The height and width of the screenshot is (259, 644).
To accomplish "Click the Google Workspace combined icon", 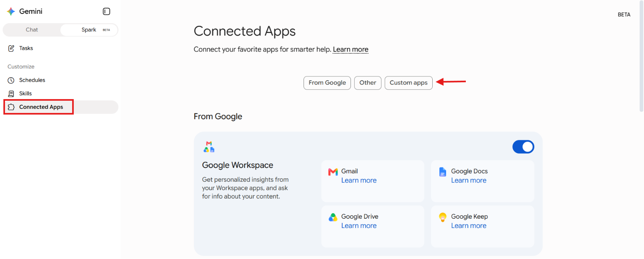I will click(x=209, y=147).
